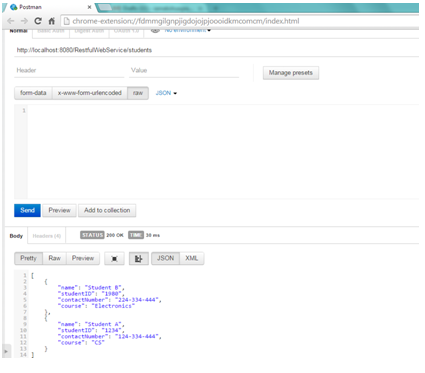Switch to the Postman browser tab
This screenshot has height=373, width=425.
pos(49,7)
